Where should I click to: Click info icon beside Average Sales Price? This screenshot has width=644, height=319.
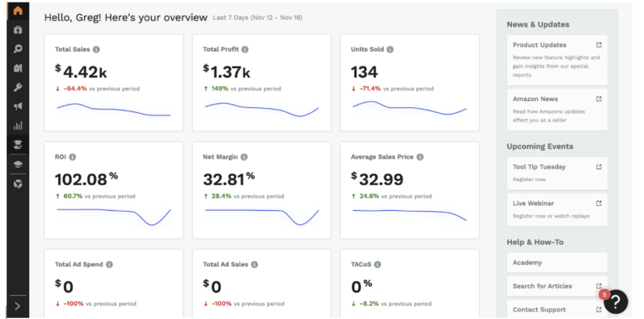click(419, 157)
